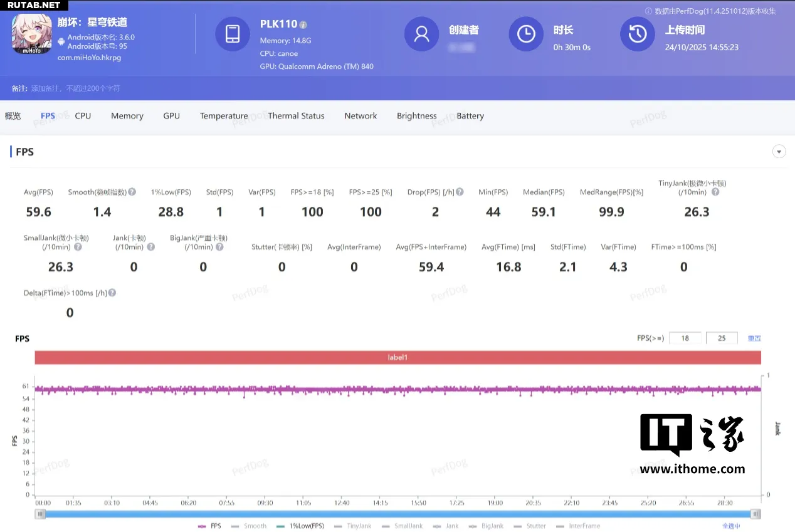Click the select-all link below the chart
Viewport: 795px width, 532px height.
coord(731,526)
